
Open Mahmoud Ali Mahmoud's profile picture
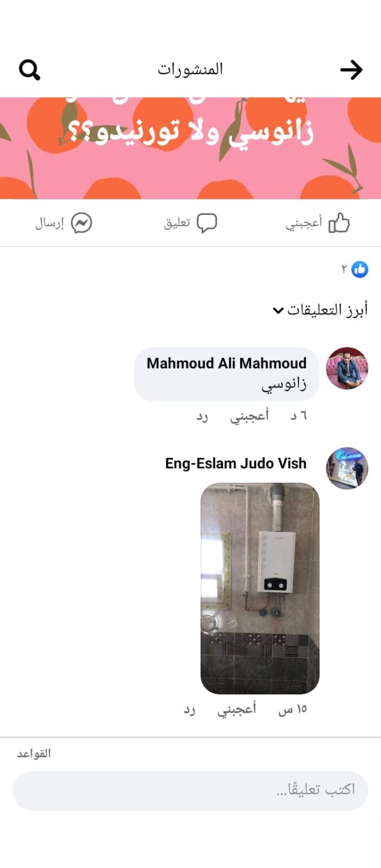point(347,368)
